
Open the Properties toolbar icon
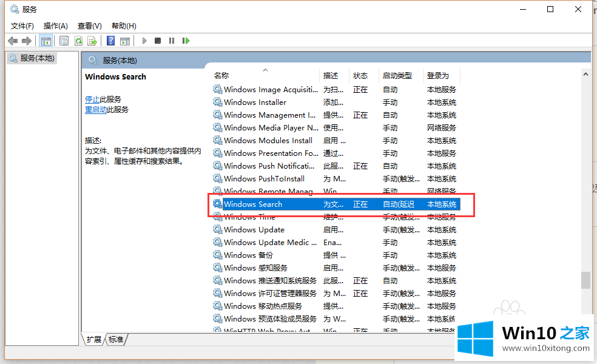coord(64,41)
